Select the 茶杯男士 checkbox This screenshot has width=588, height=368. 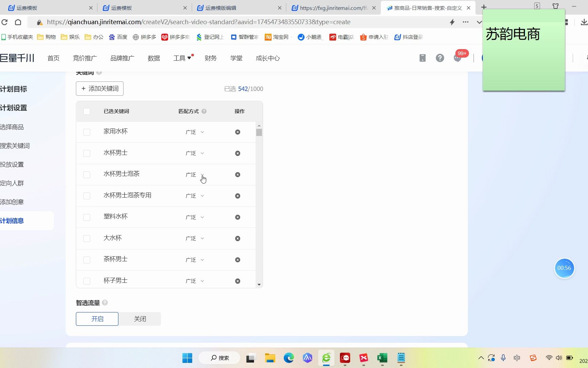[x=87, y=260]
